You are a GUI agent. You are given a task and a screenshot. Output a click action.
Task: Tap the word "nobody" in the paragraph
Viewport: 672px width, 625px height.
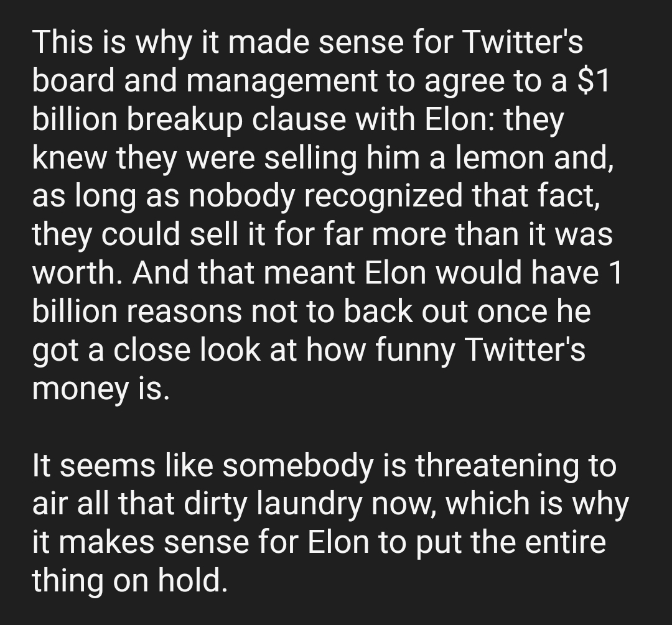[241, 196]
